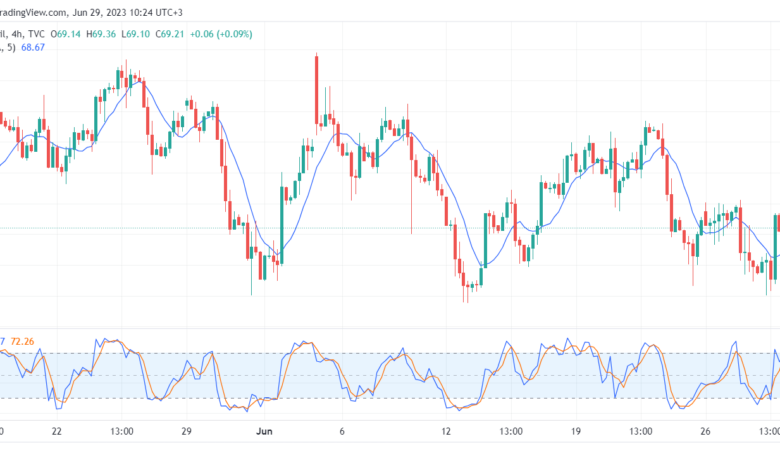Click date label 12 on time axis
The height and width of the screenshot is (470, 780).
446,431
